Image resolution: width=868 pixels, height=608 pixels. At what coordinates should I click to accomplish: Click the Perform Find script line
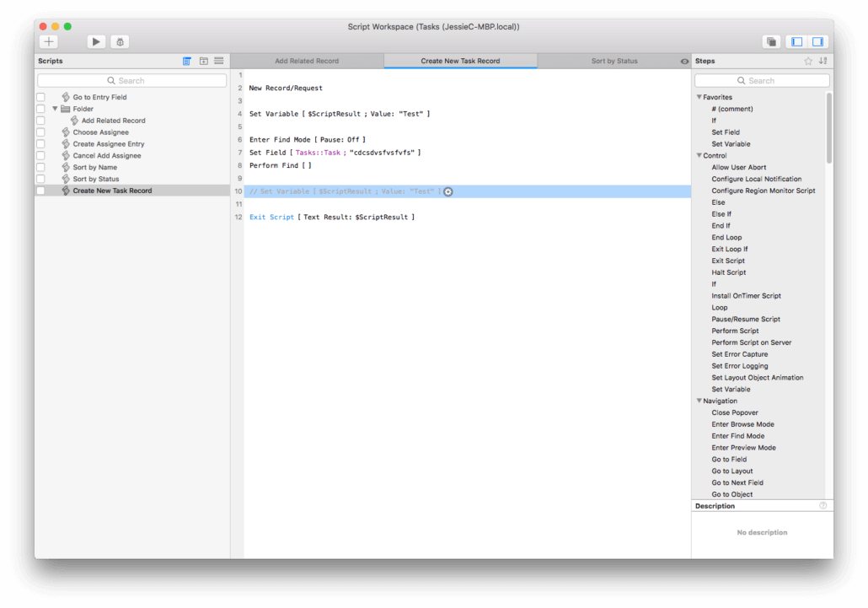pos(467,165)
